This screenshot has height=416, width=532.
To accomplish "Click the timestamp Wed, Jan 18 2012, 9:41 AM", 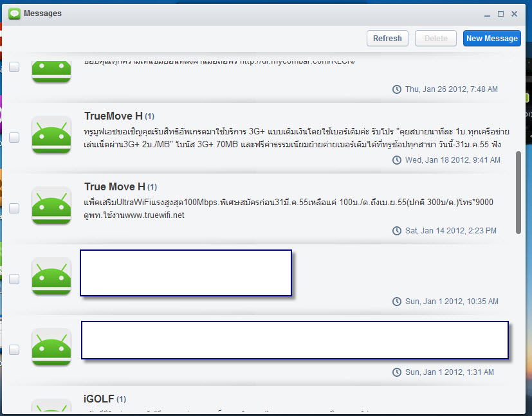I will (x=453, y=160).
